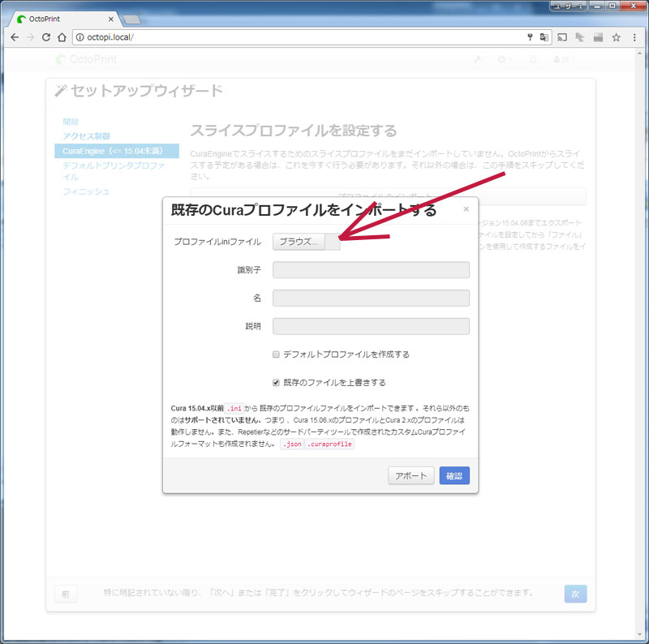
Task: Click the アボート abort button
Action: 411,475
